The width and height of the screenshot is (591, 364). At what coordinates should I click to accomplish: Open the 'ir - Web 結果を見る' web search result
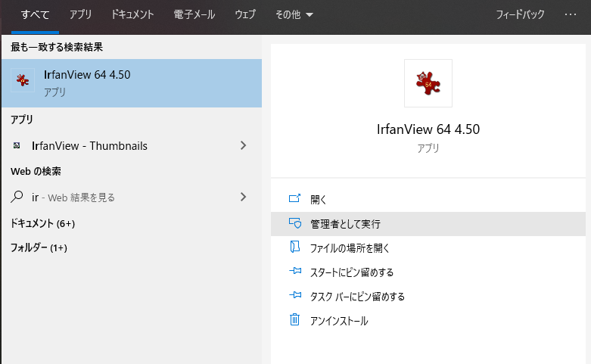pos(132,197)
